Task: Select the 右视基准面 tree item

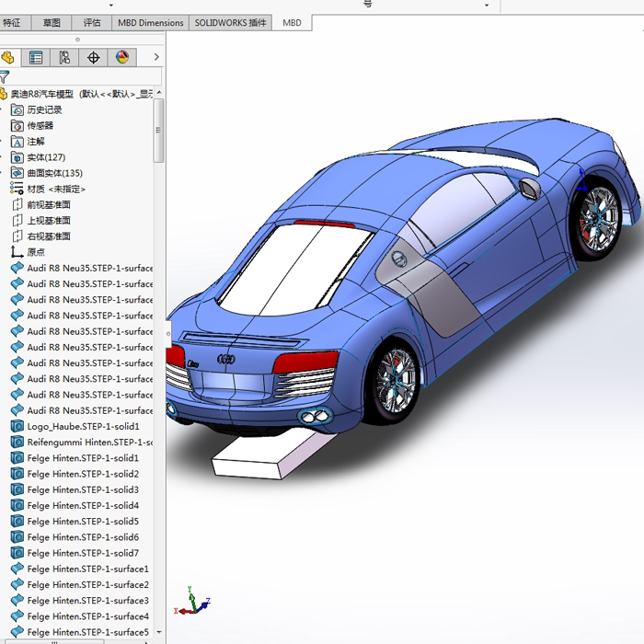Action: click(49, 236)
